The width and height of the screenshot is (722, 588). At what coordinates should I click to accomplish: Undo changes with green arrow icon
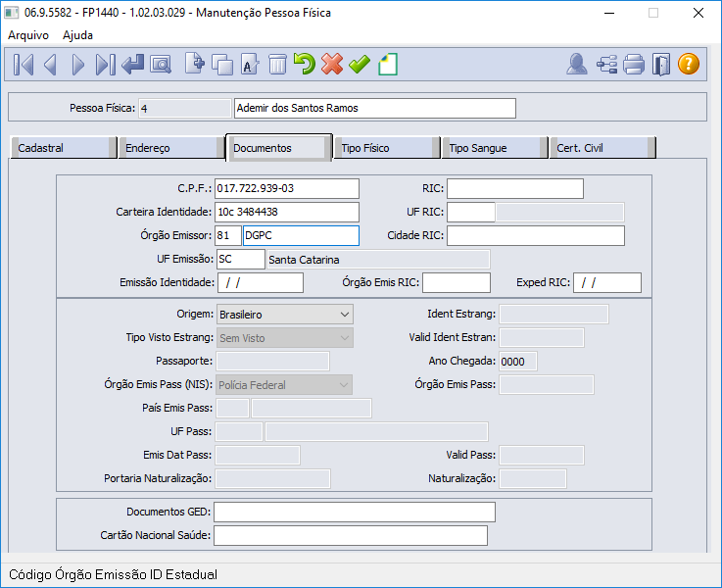point(305,64)
